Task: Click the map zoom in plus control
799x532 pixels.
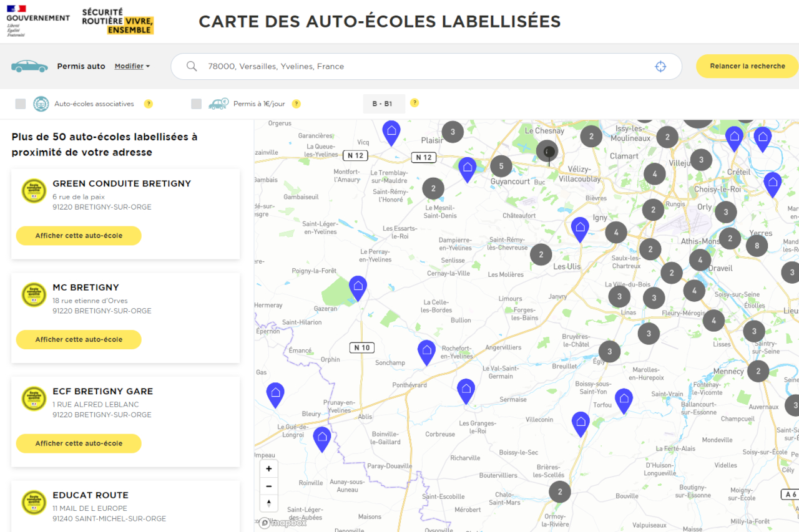Action: [268, 468]
